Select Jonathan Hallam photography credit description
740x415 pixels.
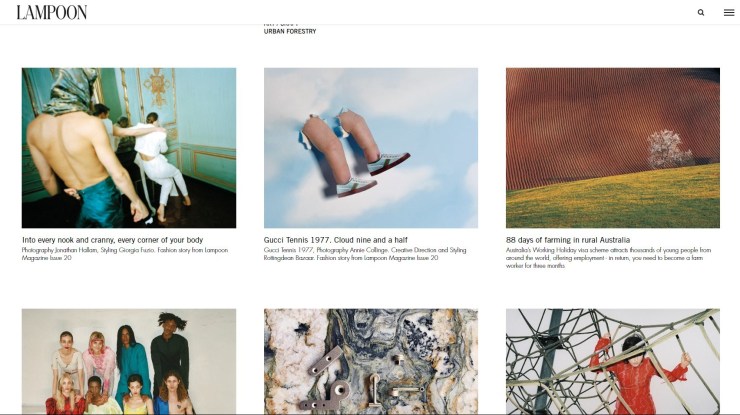[x=125, y=254]
